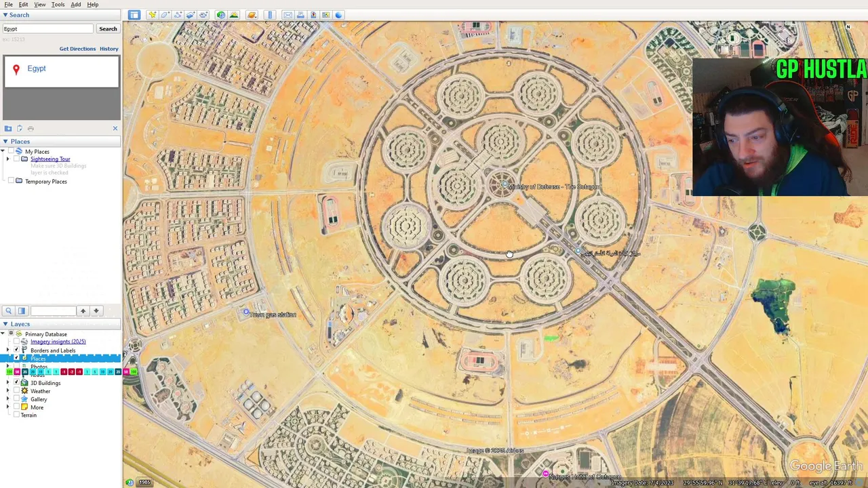The width and height of the screenshot is (868, 488).
Task: Print search results icon in sidebar
Action: [x=31, y=128]
